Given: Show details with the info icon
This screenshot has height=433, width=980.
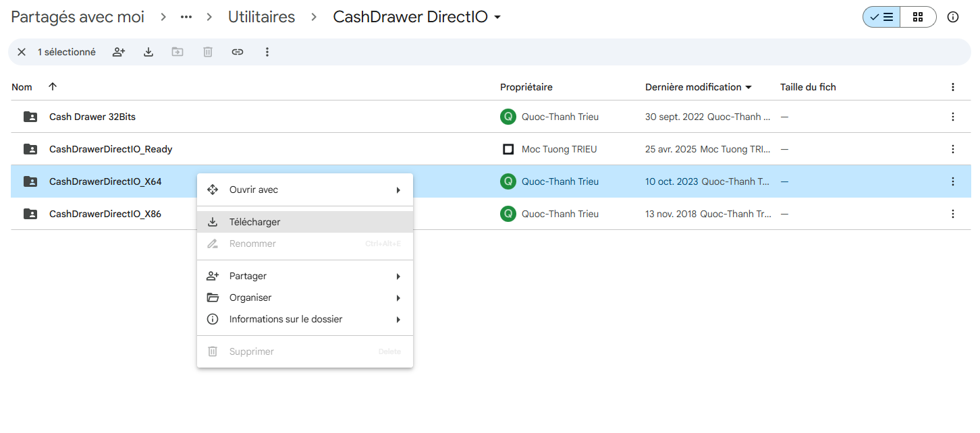Looking at the screenshot, I should [x=953, y=18].
